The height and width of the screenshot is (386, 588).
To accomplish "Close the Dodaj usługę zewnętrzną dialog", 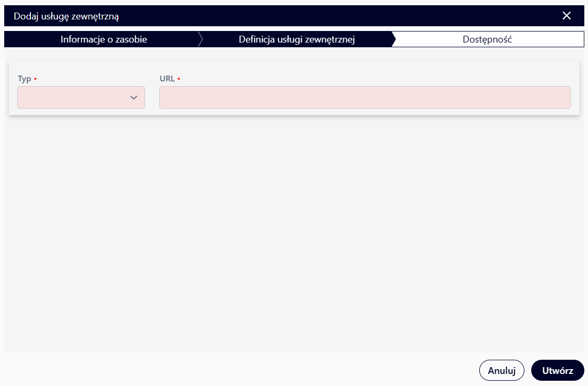I will tap(566, 16).
